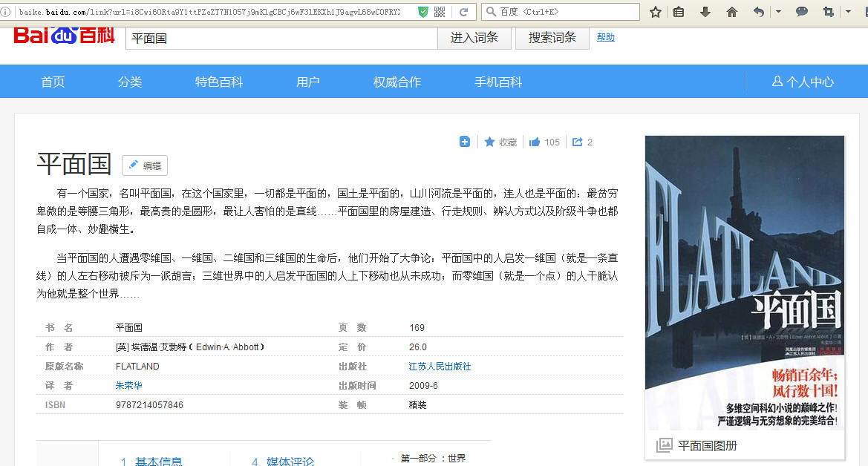Click the Baidu Baike logo
The height and width of the screenshot is (466, 868).
64,36
